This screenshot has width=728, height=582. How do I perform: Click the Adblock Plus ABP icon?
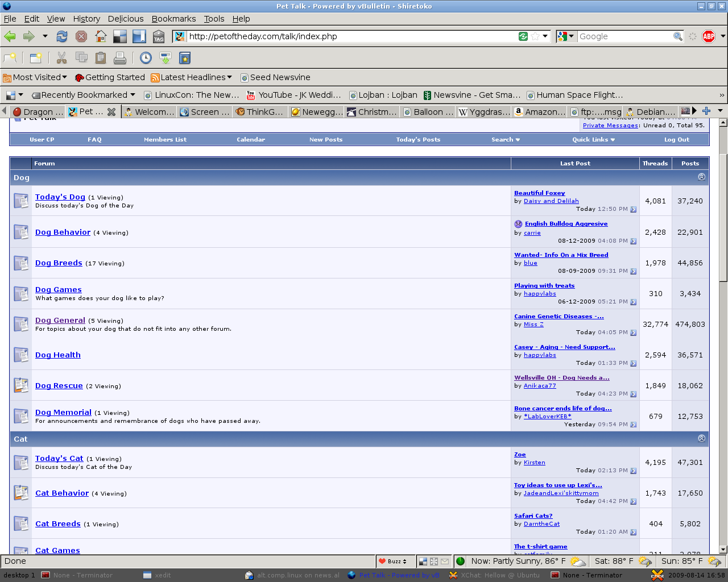(709, 36)
